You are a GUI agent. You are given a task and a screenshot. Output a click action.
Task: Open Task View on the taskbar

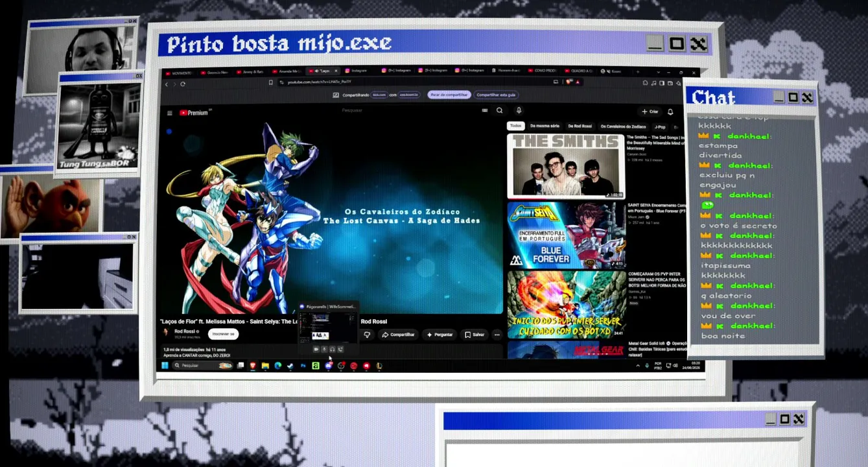tap(240, 366)
